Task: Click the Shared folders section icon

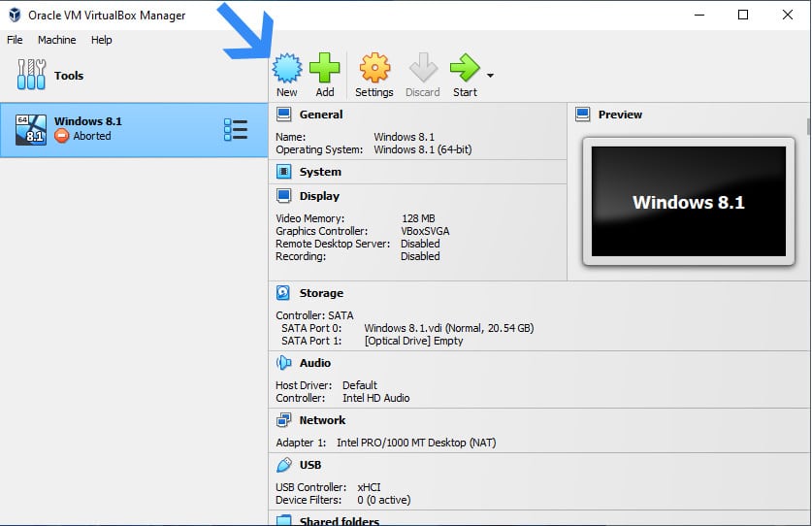Action: 284,520
